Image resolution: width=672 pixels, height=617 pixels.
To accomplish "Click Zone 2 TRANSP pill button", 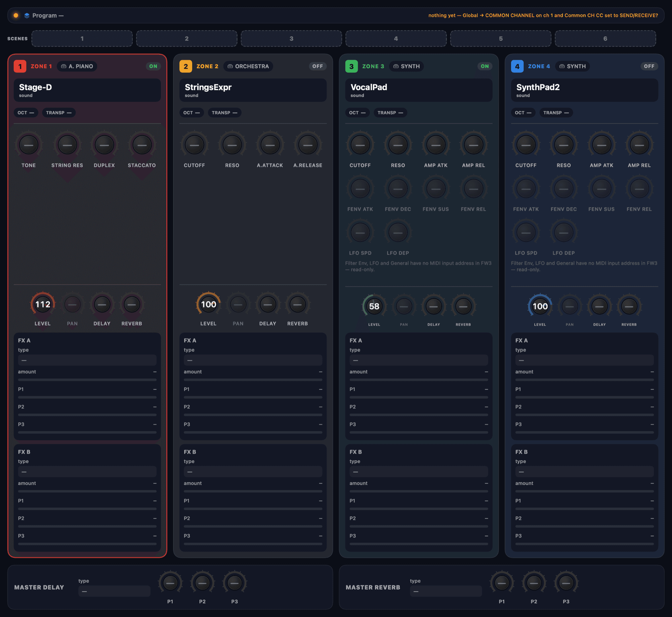I will (x=224, y=113).
